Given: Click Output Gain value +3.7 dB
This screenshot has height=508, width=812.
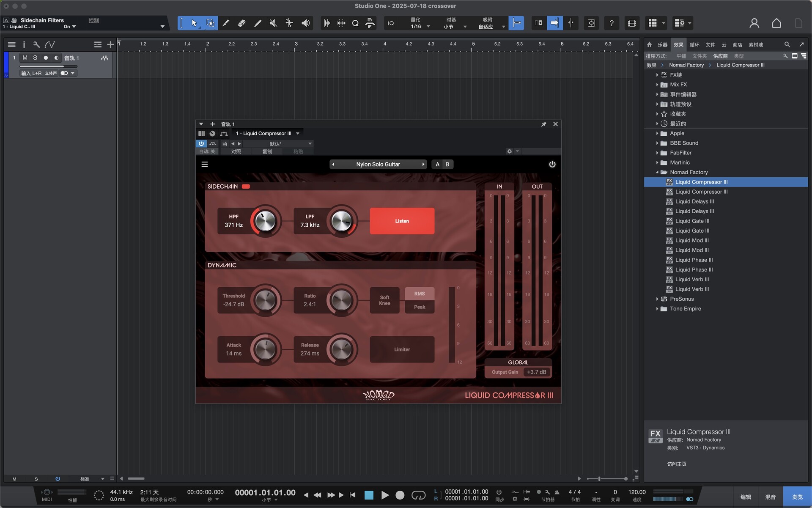Looking at the screenshot, I should point(536,372).
